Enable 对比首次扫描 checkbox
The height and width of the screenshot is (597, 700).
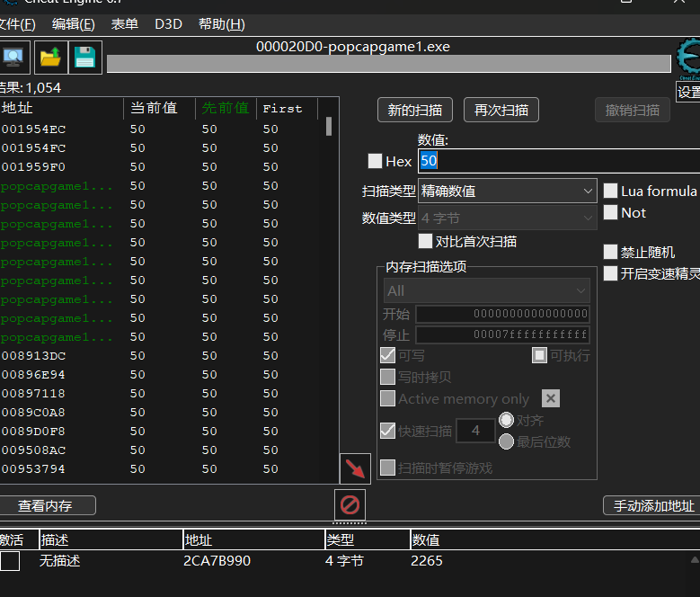(x=425, y=241)
